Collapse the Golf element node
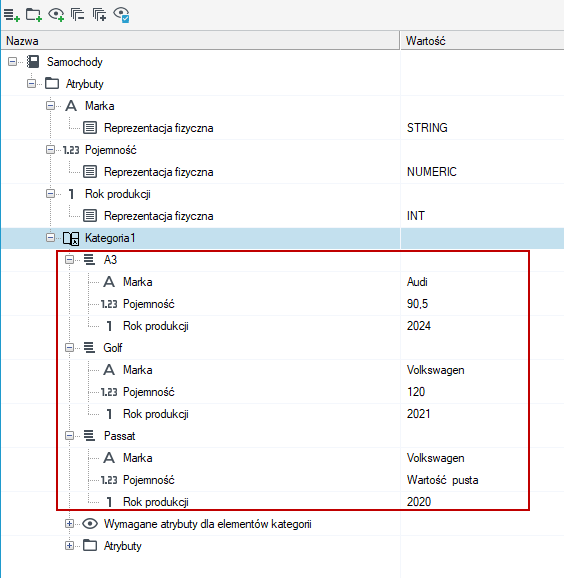 click(x=69, y=348)
